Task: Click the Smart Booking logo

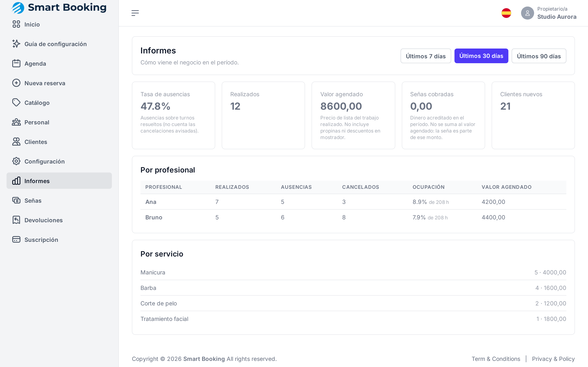Action: (x=59, y=8)
